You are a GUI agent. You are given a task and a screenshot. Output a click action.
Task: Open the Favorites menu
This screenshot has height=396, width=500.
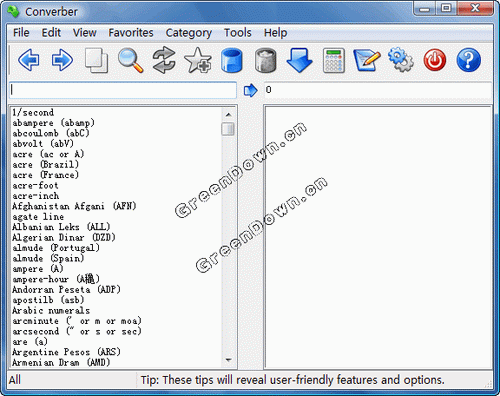coord(131,33)
